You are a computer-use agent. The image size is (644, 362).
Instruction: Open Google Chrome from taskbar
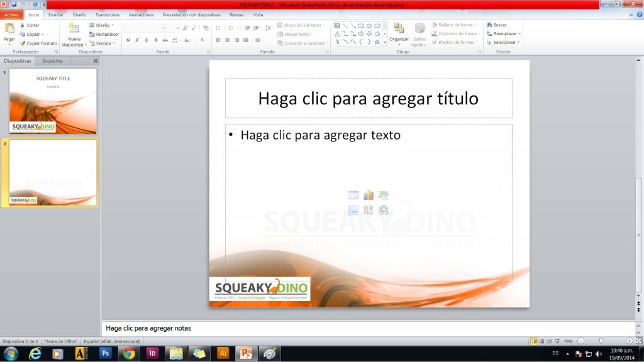(x=128, y=353)
